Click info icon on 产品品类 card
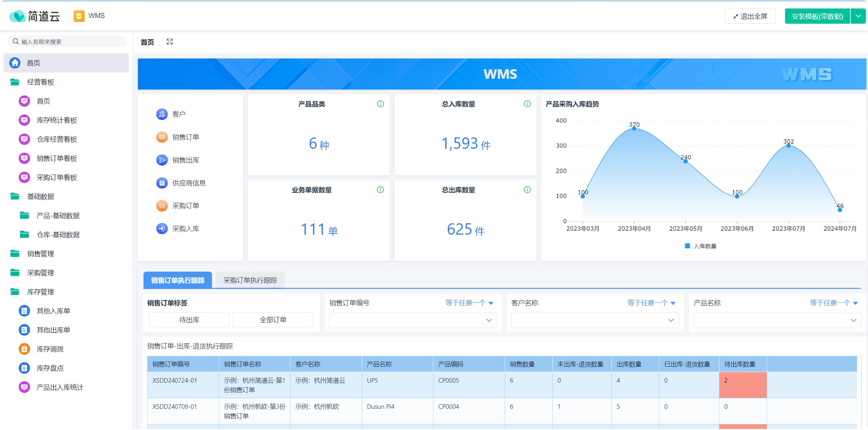The height and width of the screenshot is (430, 868). 380,104
